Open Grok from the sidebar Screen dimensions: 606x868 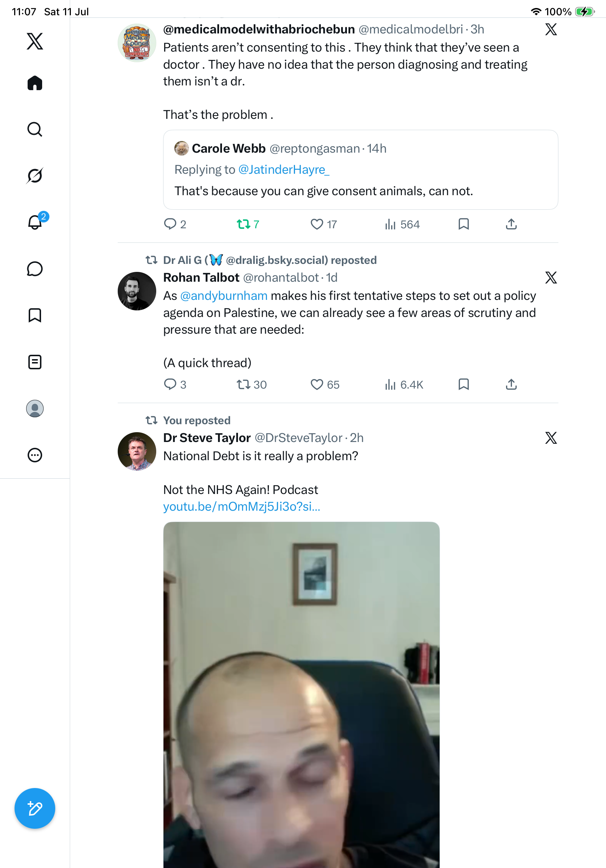point(35,176)
